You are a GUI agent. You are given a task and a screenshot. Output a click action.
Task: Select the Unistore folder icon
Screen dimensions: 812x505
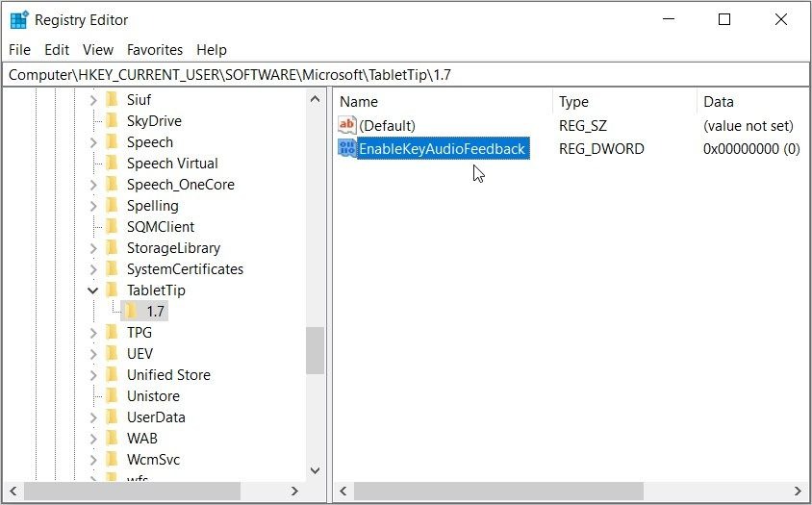click(113, 395)
